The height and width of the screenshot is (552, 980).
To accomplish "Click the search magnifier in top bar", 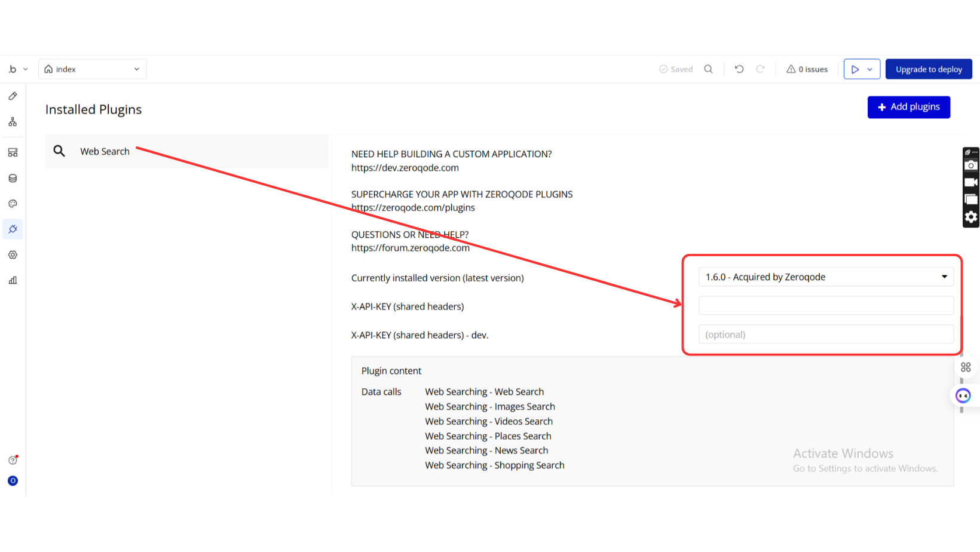I will pos(709,69).
